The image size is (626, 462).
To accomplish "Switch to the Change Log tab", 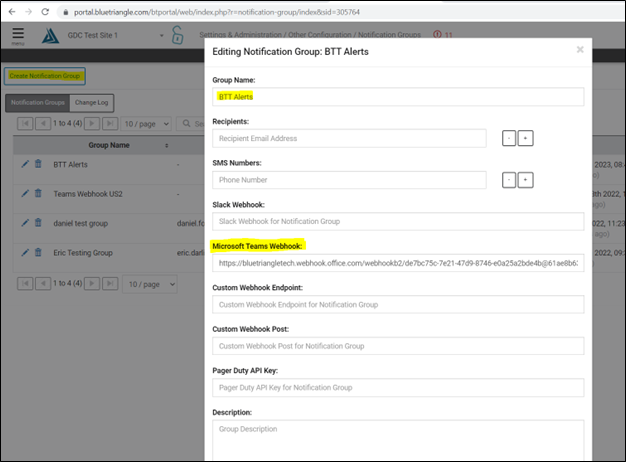I will tap(91, 102).
